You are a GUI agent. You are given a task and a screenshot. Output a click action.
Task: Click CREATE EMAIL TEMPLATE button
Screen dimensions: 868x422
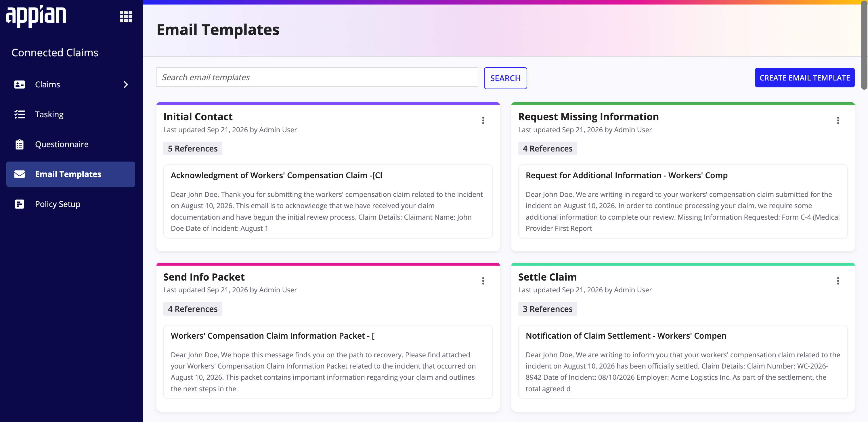pyautogui.click(x=804, y=78)
